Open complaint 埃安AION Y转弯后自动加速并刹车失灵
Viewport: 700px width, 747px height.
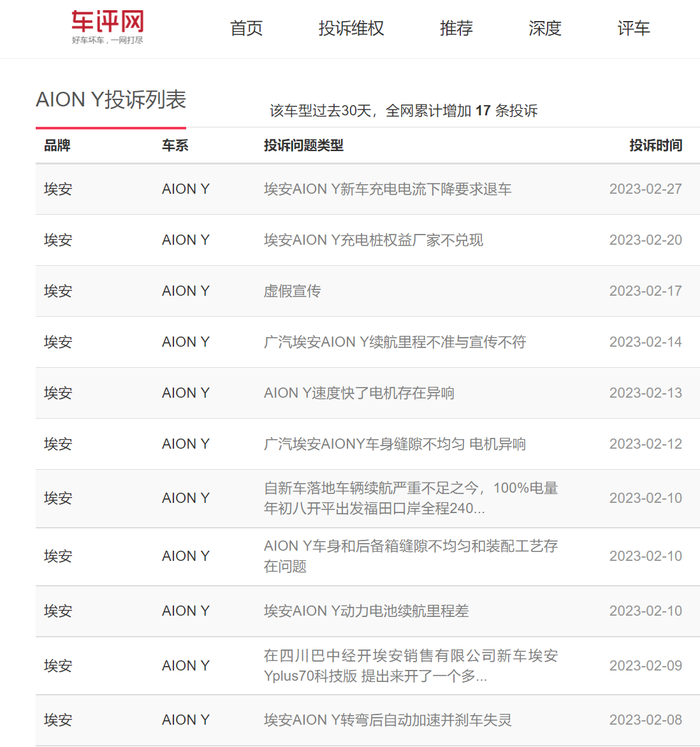pyautogui.click(x=388, y=720)
